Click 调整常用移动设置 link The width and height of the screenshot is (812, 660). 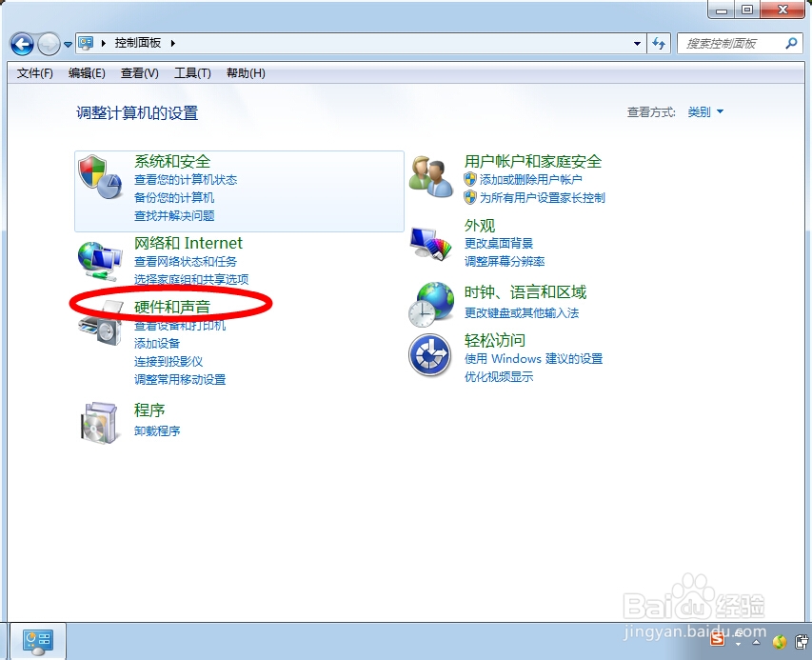[180, 379]
